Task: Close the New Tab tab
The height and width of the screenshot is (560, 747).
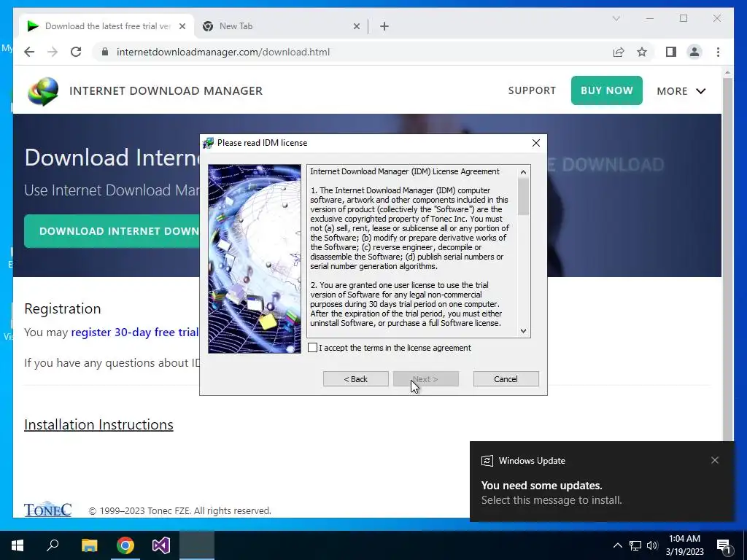Action: point(356,26)
